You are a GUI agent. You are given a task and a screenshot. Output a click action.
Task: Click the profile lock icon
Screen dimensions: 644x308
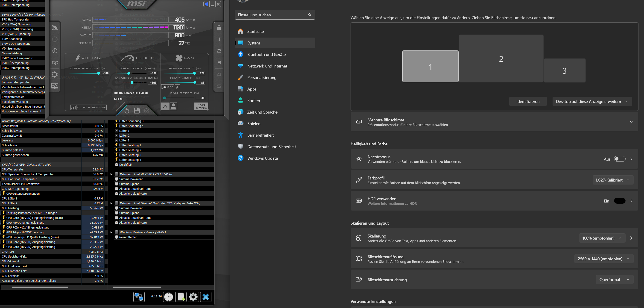pos(219,27)
